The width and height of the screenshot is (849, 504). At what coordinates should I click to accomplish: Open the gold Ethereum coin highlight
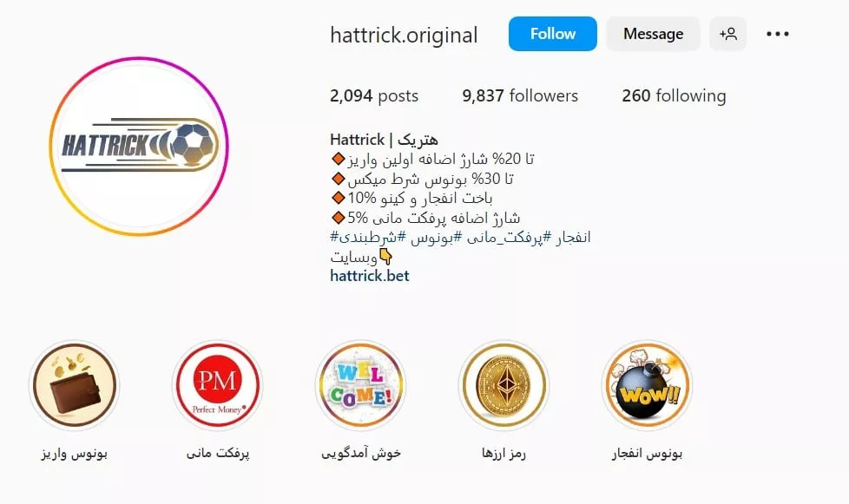tap(503, 385)
